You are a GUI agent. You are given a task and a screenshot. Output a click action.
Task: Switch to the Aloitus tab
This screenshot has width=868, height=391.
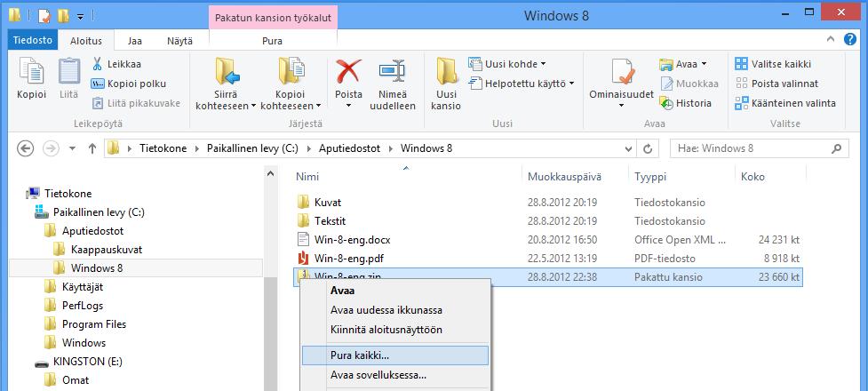click(86, 41)
